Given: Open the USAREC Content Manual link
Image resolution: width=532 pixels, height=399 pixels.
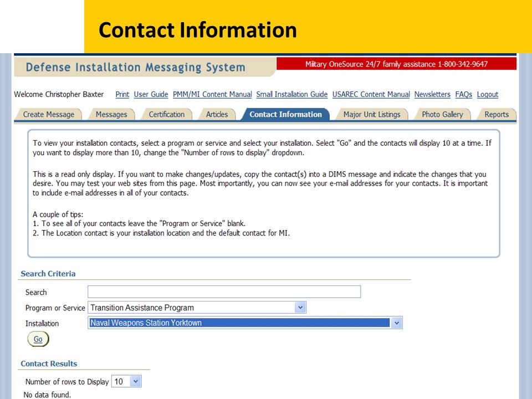Looking at the screenshot, I should point(371,94).
